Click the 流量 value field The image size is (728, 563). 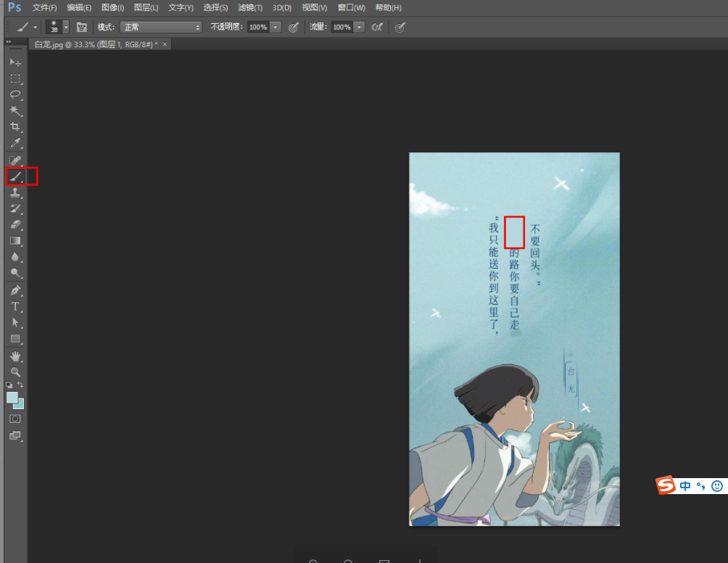click(x=342, y=27)
